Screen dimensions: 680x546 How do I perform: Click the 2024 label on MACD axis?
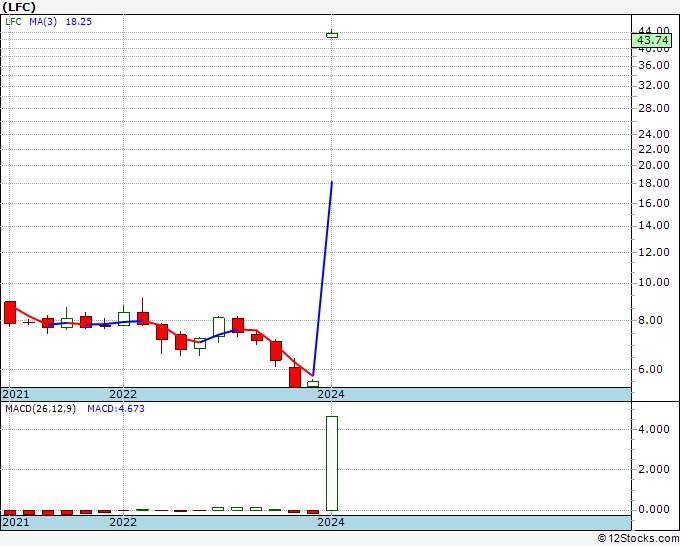tap(330, 522)
